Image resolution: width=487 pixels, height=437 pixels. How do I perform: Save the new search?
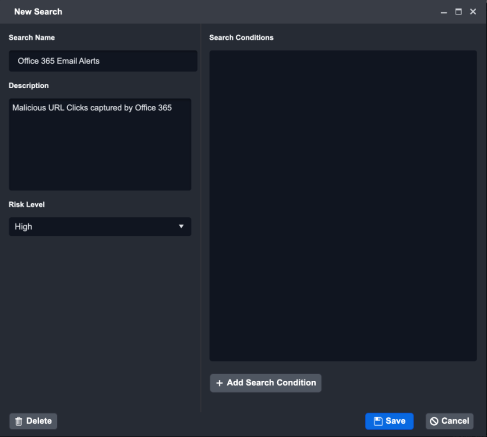tap(389, 421)
